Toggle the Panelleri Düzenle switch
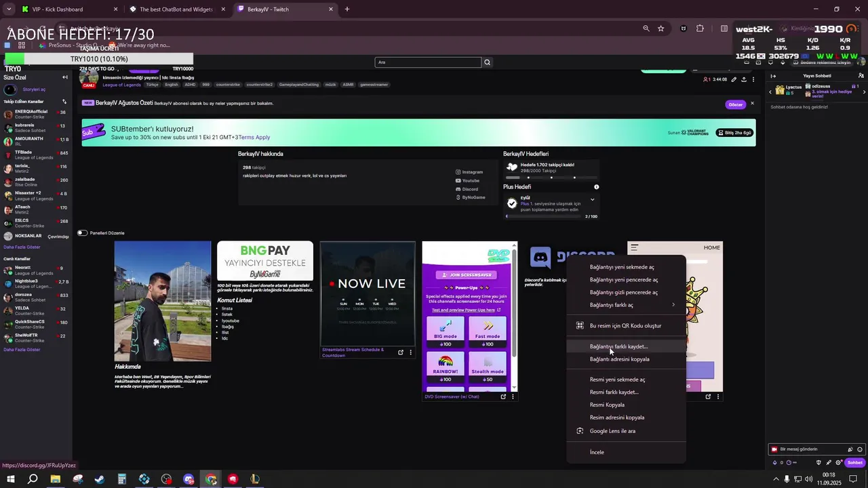868x488 pixels. coord(82,233)
